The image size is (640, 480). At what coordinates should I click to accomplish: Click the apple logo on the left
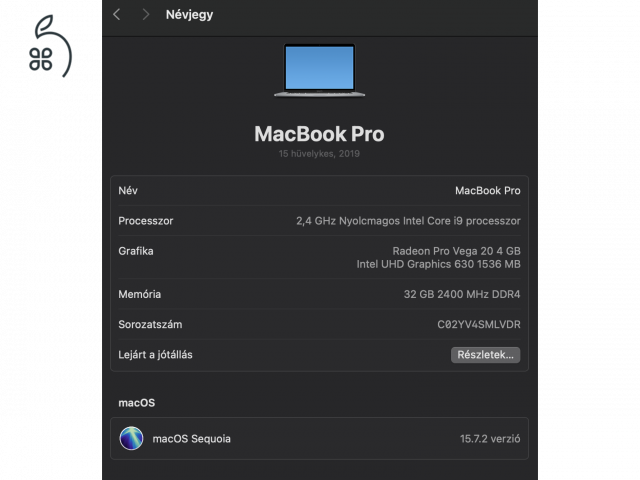point(50,46)
